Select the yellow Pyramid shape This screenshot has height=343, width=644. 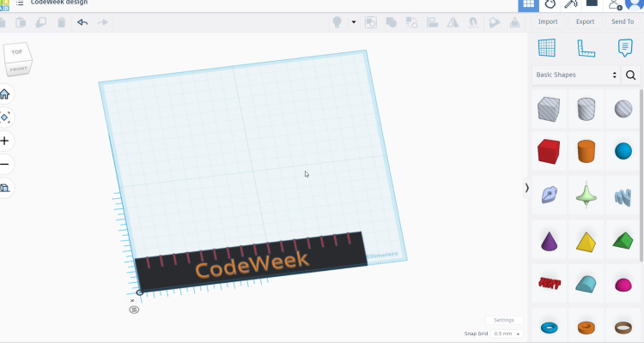tap(586, 241)
